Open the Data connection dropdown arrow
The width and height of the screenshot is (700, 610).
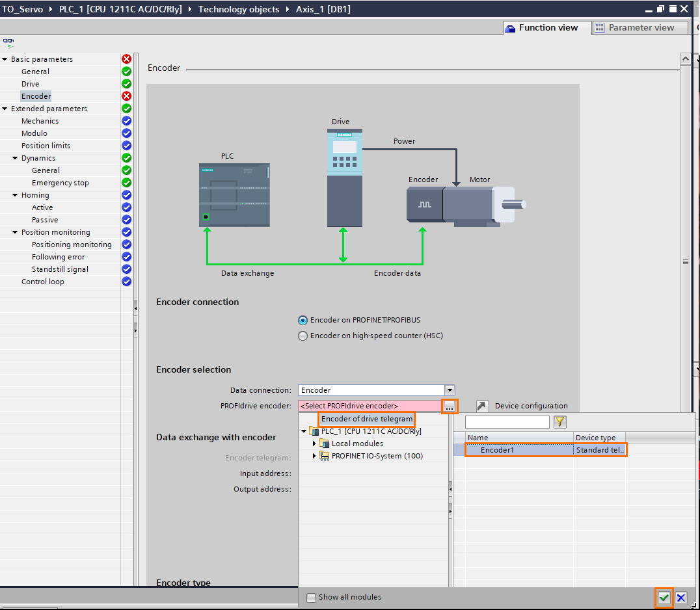point(450,390)
